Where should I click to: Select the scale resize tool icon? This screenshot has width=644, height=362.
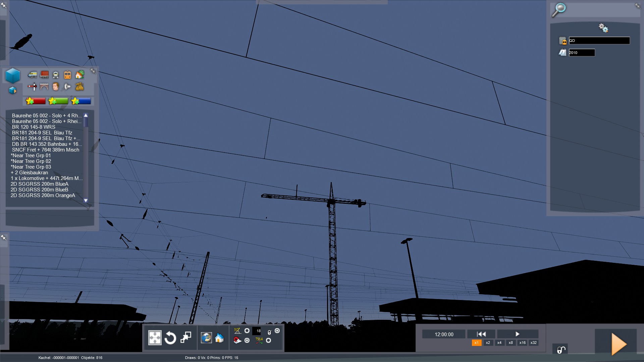coord(186,338)
